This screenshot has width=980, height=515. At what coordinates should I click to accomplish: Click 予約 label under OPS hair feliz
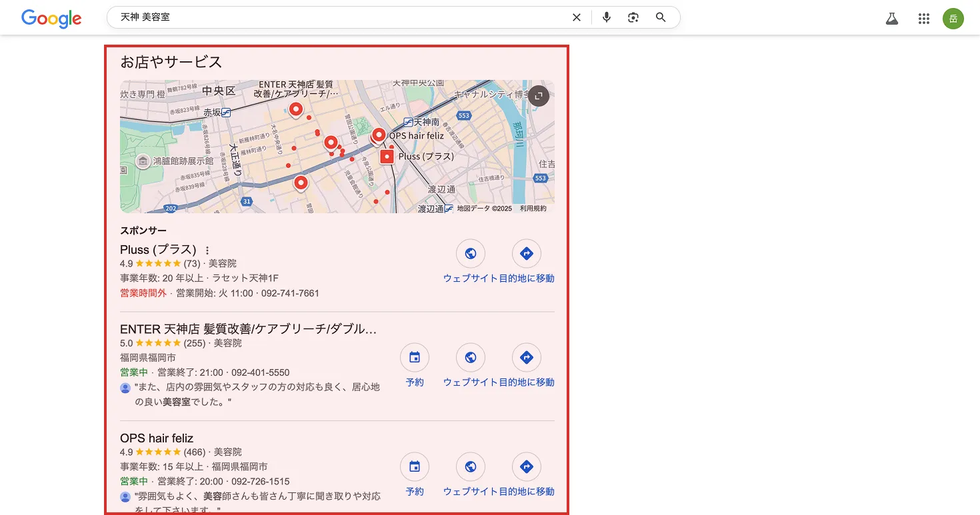(415, 492)
